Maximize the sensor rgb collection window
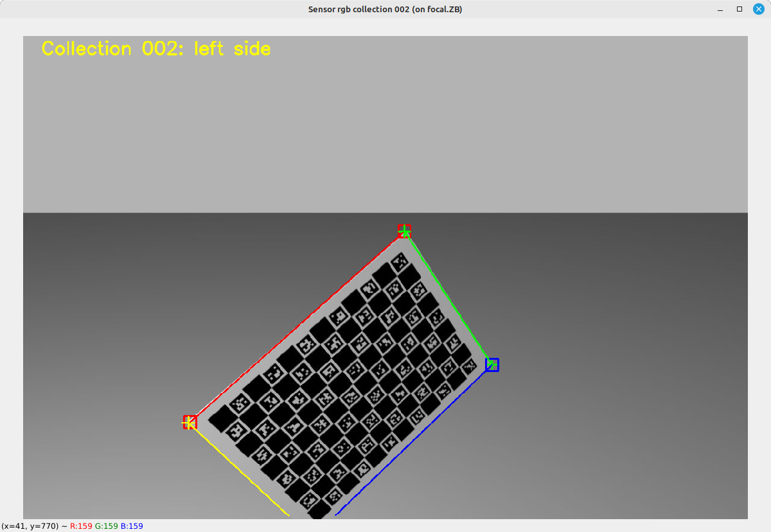This screenshot has width=771, height=532. [740, 9]
